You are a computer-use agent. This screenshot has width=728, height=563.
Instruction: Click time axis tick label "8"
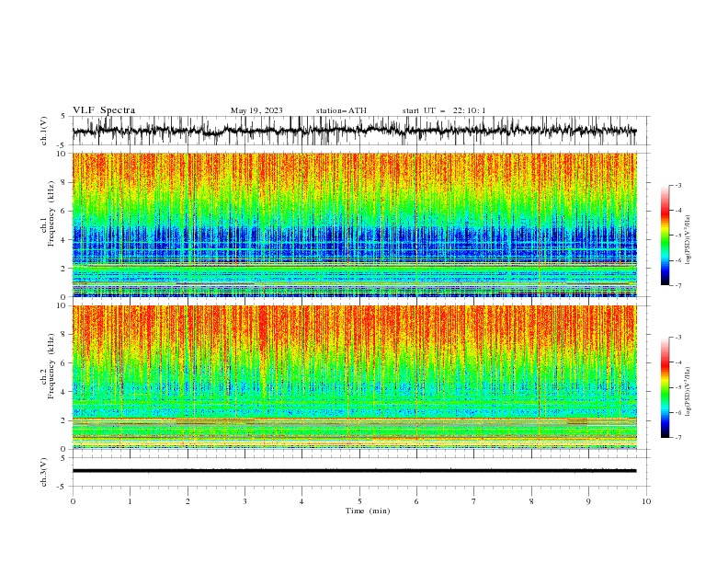point(531,501)
